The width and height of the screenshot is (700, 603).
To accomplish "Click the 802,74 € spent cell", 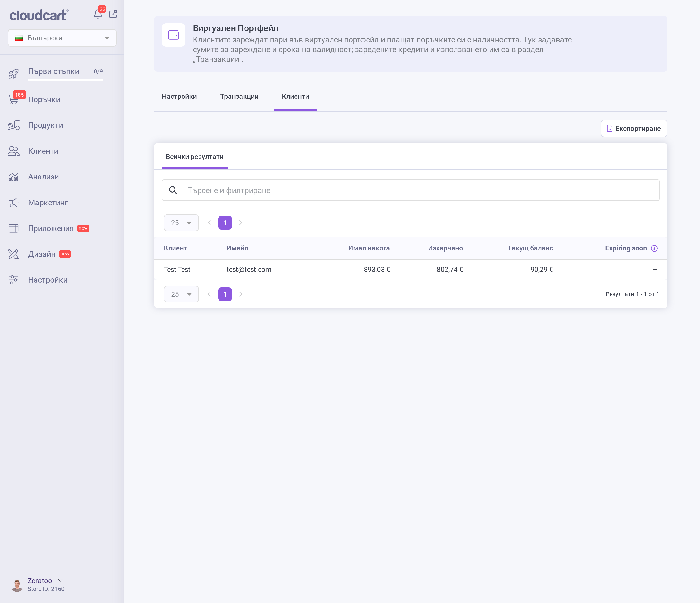I will pyautogui.click(x=450, y=270).
